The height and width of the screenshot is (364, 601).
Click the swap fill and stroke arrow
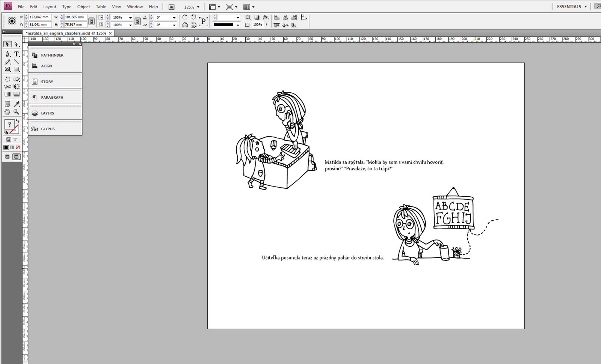pyautogui.click(x=17, y=121)
